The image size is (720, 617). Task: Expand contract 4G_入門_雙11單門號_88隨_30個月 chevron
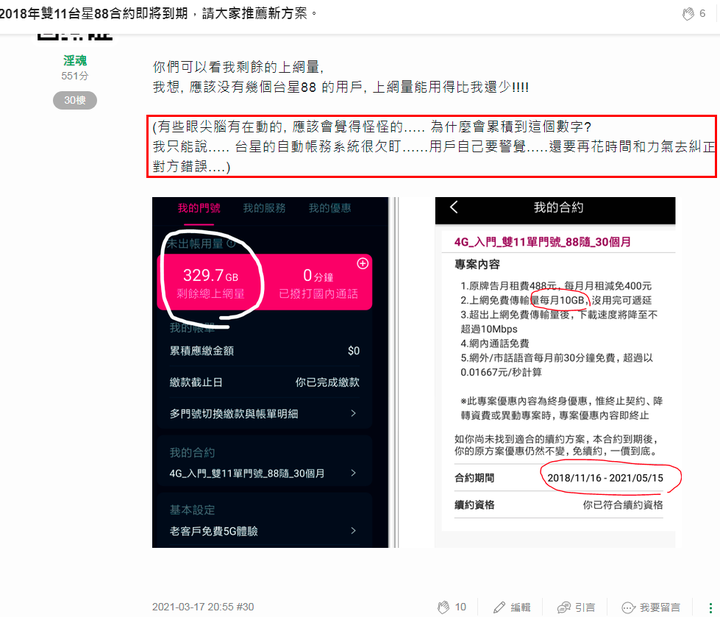(x=353, y=472)
